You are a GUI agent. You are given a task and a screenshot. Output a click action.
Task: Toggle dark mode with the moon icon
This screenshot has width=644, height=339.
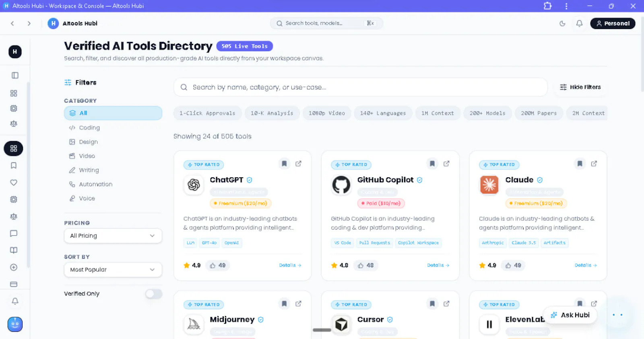coord(562,23)
